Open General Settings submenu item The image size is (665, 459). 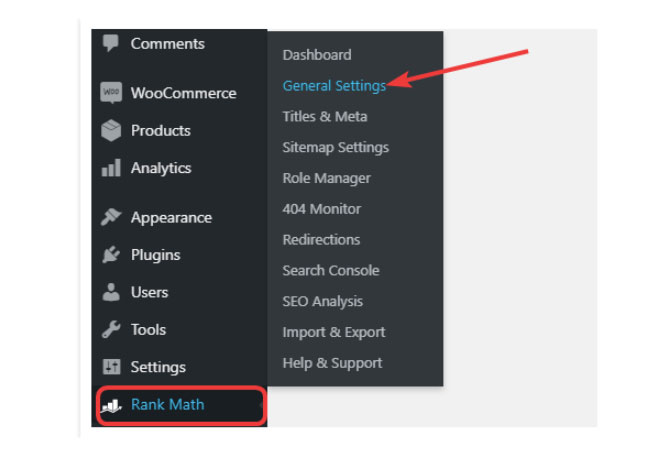click(x=334, y=86)
